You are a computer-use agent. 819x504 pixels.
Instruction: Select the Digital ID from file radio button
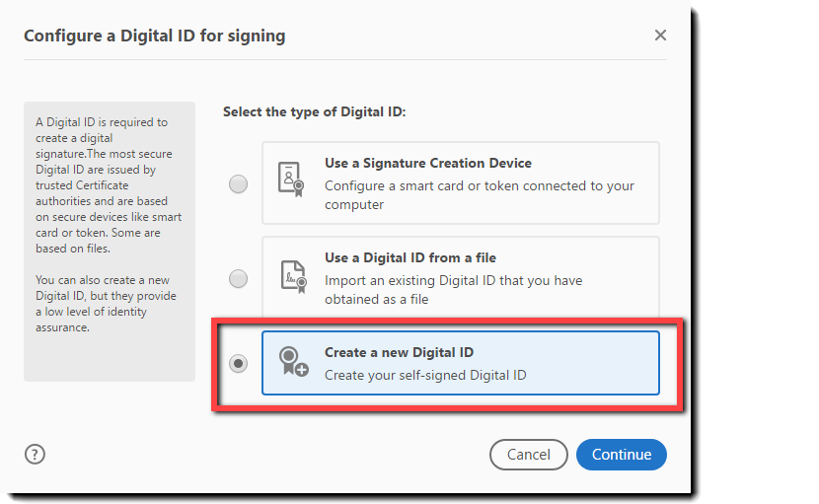(238, 279)
